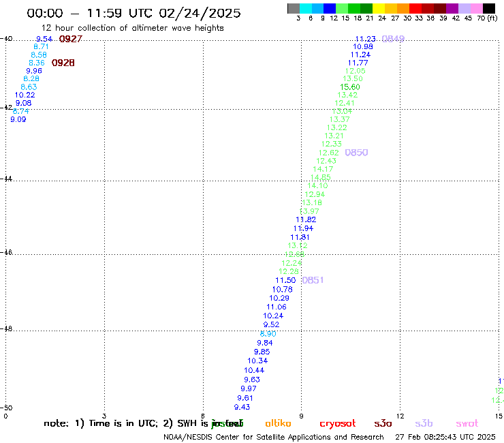Click the wave height value 13.42

pos(347,95)
